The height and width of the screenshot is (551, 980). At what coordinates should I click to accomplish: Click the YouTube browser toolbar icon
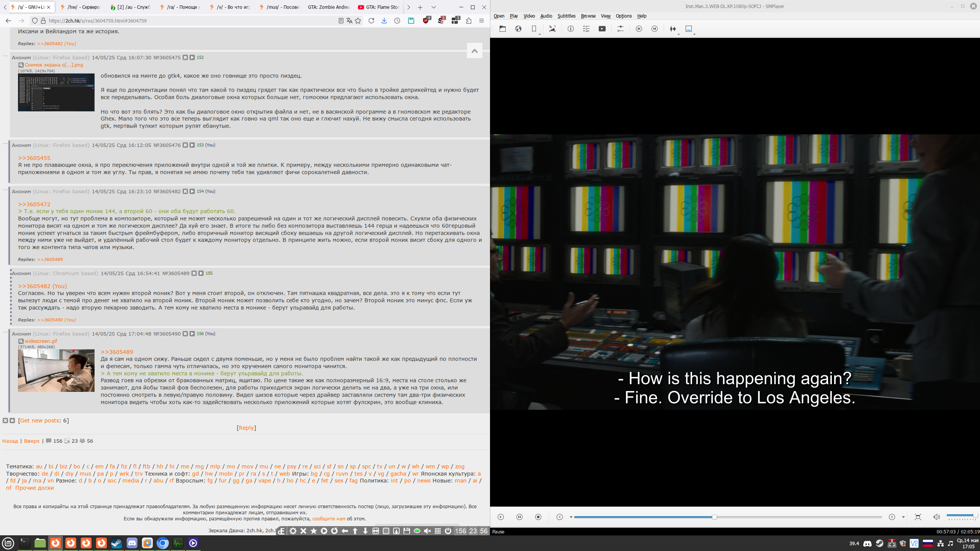[x=602, y=29]
